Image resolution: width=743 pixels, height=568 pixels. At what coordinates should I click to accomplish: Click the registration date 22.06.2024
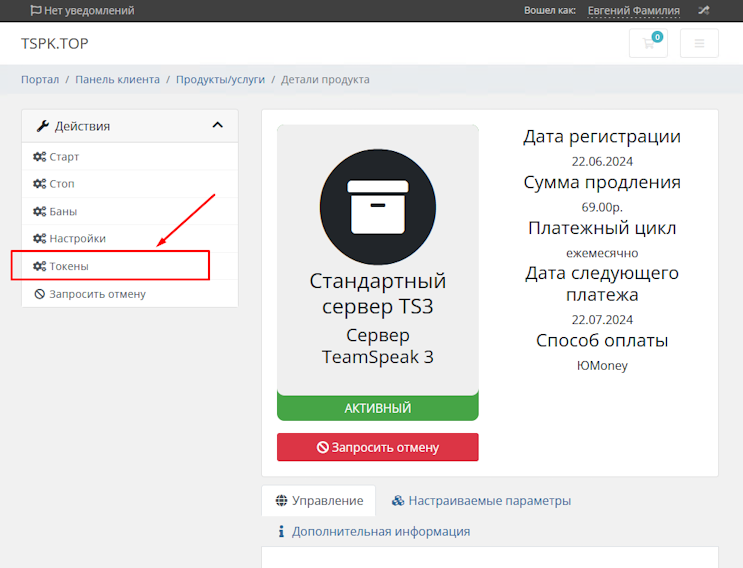coord(602,162)
